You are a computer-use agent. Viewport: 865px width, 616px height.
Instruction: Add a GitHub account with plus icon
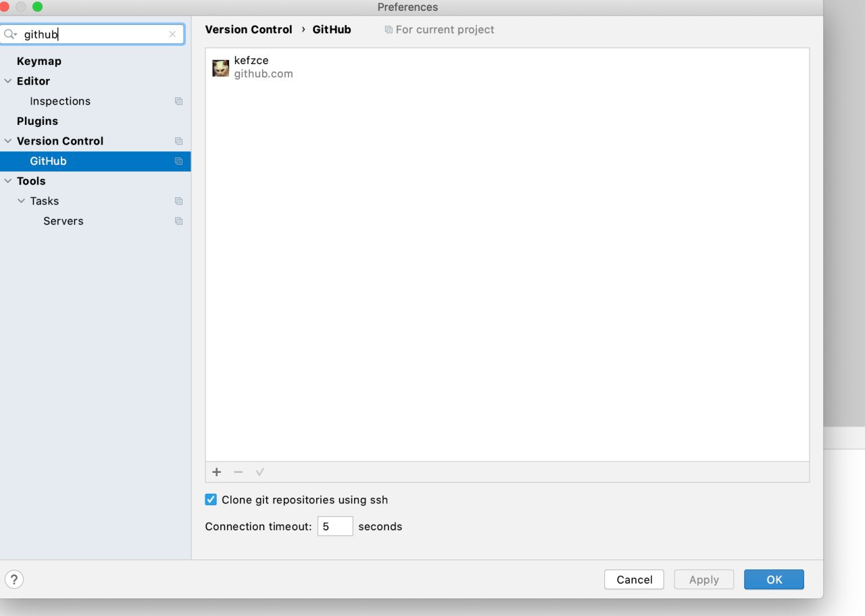[217, 472]
